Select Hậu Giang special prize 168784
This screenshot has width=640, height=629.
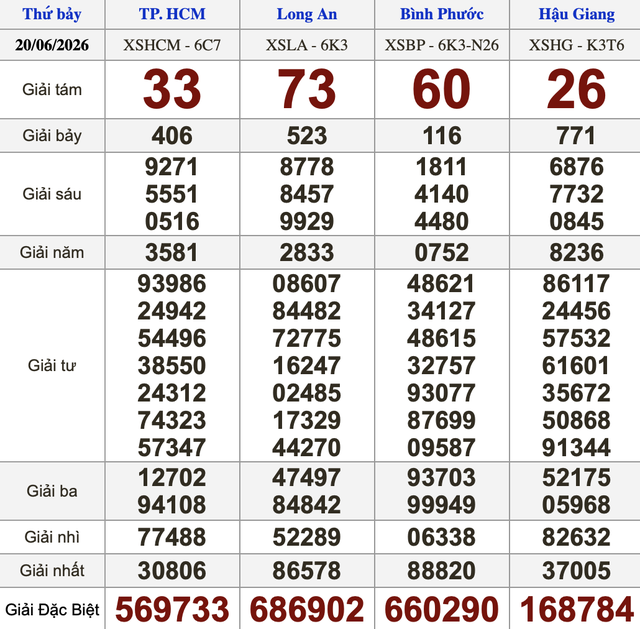point(576,609)
